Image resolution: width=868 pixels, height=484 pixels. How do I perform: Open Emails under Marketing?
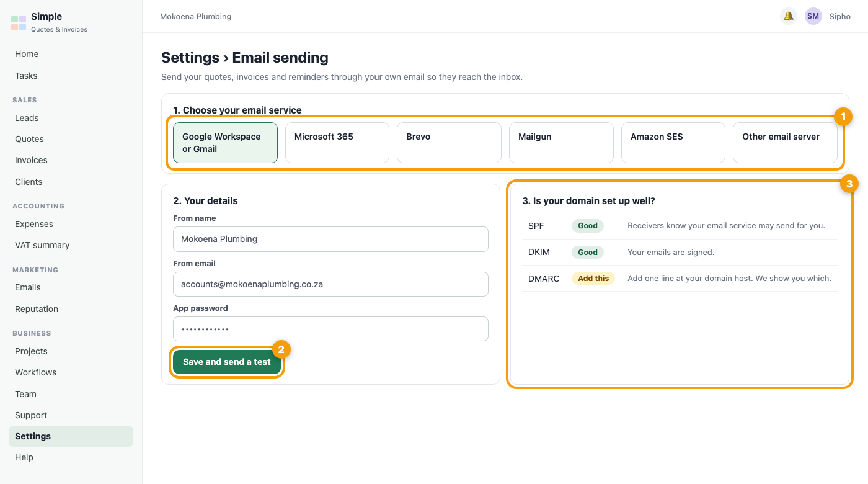[x=71, y=287]
